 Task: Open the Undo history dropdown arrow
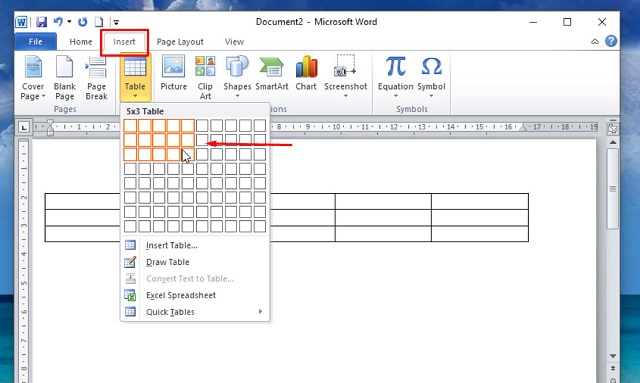pyautogui.click(x=69, y=22)
